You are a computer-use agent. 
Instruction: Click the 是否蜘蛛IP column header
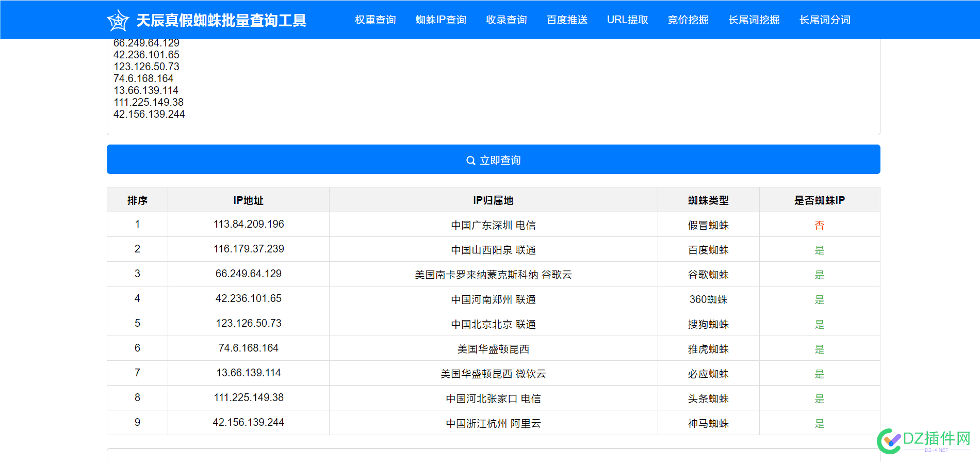coord(820,200)
